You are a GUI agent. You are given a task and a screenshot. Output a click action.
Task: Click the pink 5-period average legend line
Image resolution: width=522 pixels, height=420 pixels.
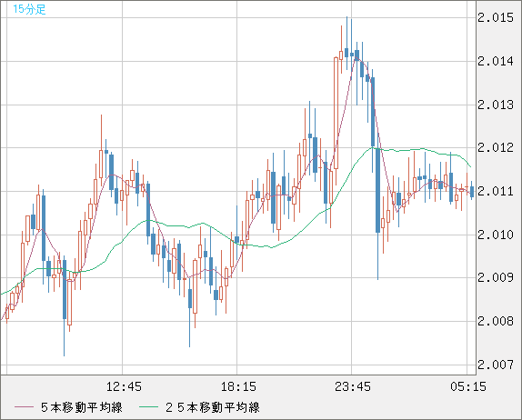click(24, 407)
